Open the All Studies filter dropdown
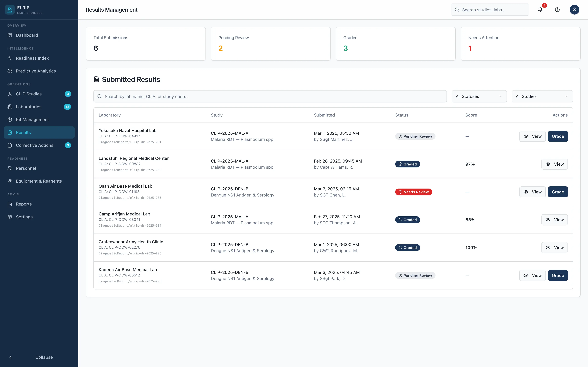588x367 pixels. click(x=542, y=96)
